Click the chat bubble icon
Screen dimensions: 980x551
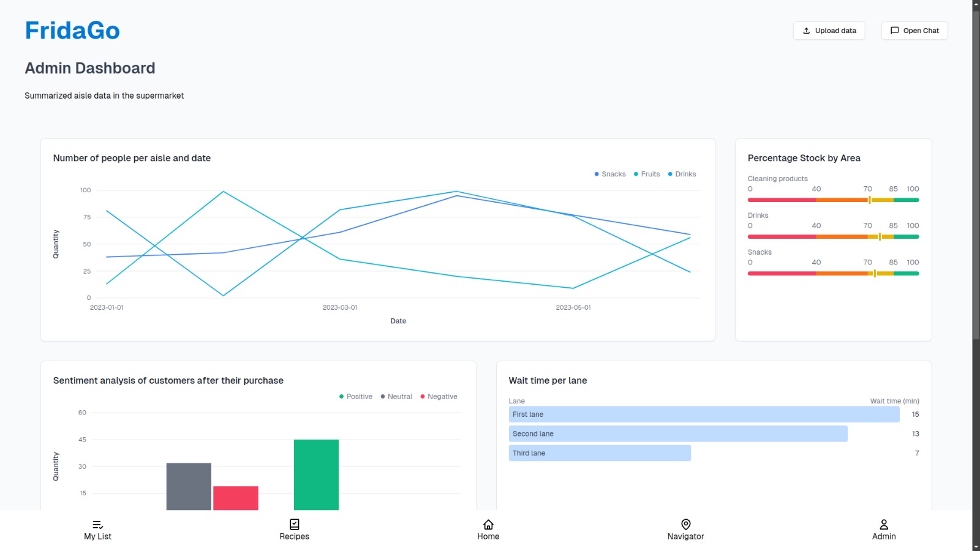click(x=895, y=31)
